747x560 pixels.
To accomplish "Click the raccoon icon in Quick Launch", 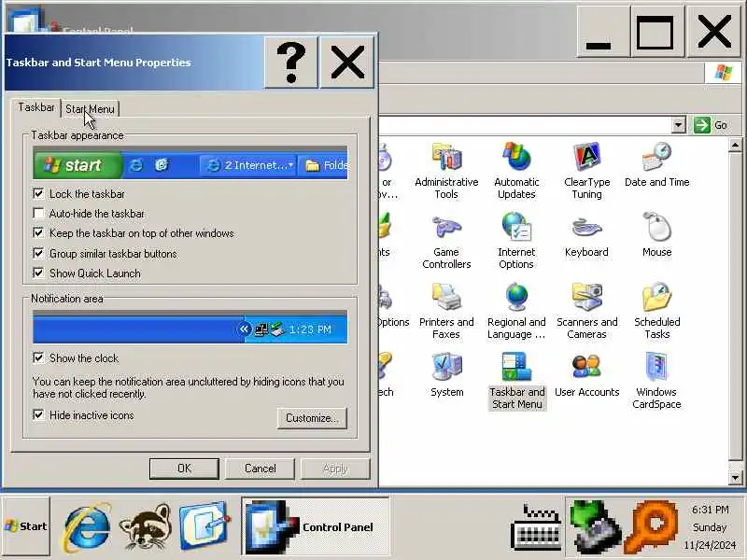I will tap(146, 527).
